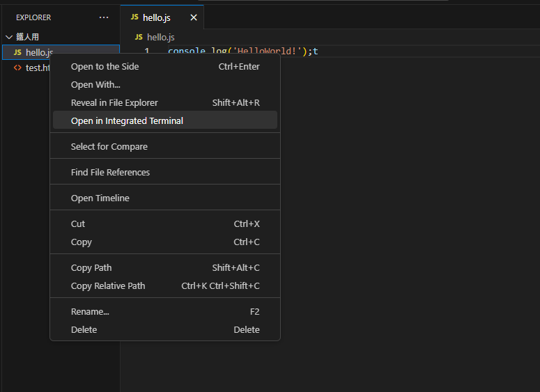
Task: Choose Open in Integrated Terminal
Action: [165, 120]
